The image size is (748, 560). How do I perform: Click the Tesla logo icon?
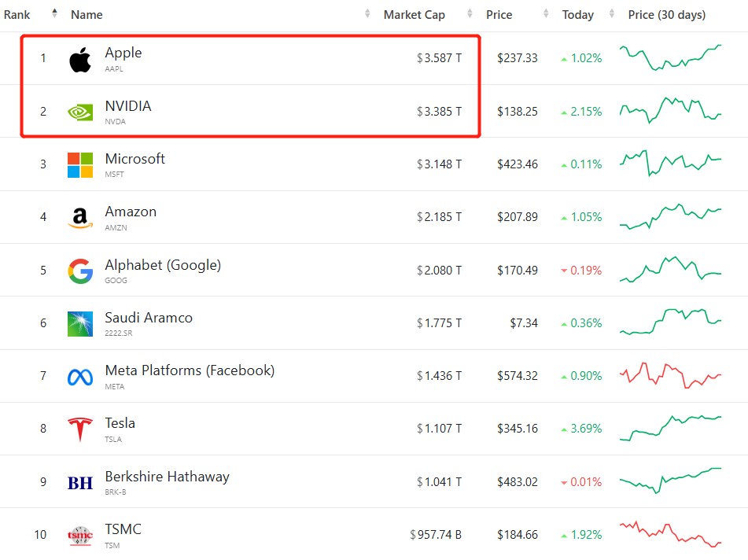(79, 429)
